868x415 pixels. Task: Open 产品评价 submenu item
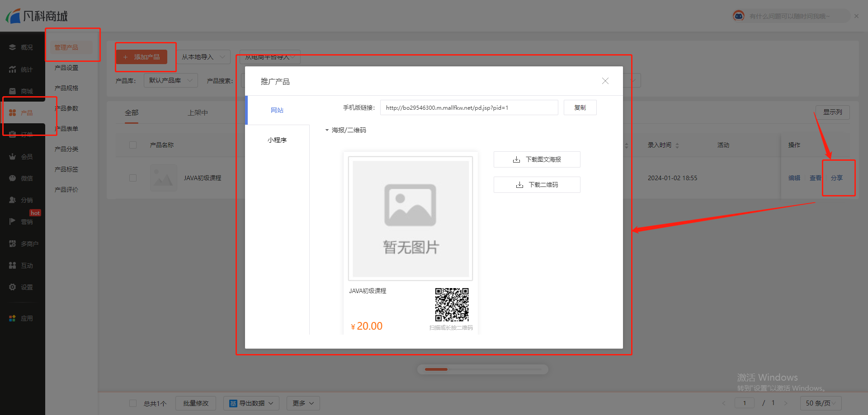tap(66, 190)
